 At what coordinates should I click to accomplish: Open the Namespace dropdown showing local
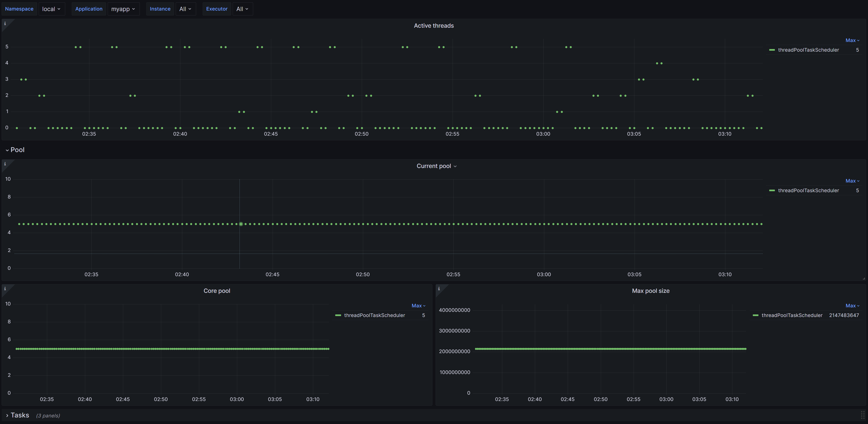[x=51, y=9]
